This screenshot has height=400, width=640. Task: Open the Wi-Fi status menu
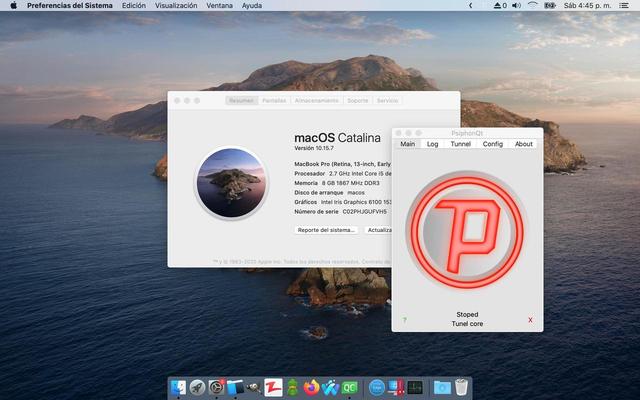click(x=533, y=5)
